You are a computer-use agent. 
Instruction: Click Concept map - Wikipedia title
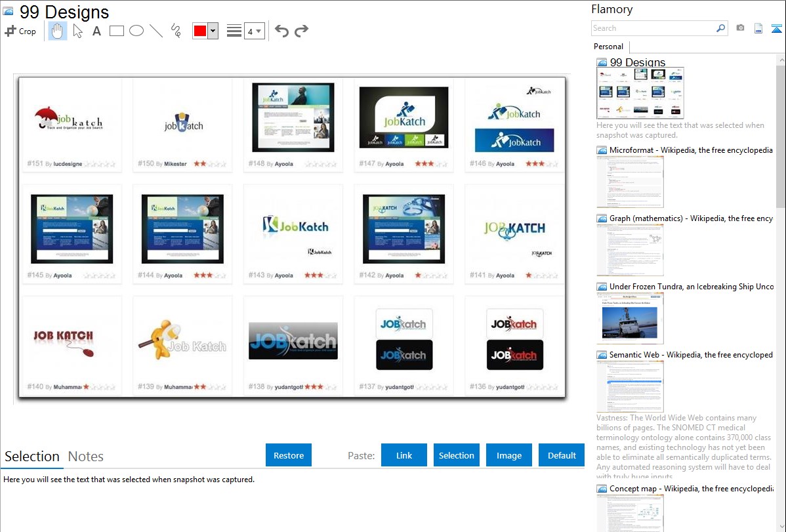691,488
